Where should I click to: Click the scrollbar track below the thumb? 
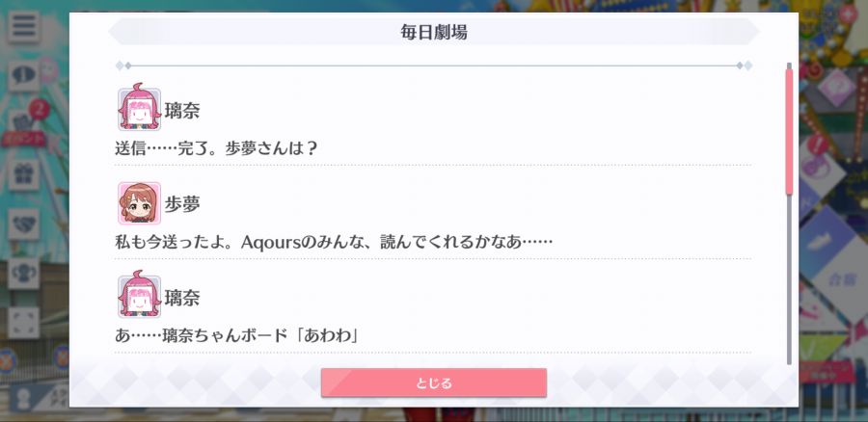789,279
